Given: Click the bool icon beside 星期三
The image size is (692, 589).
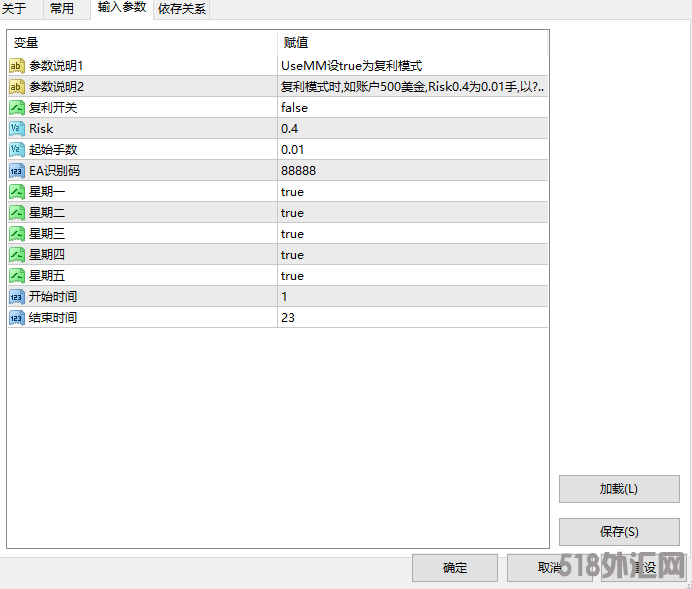Looking at the screenshot, I should (x=16, y=233).
